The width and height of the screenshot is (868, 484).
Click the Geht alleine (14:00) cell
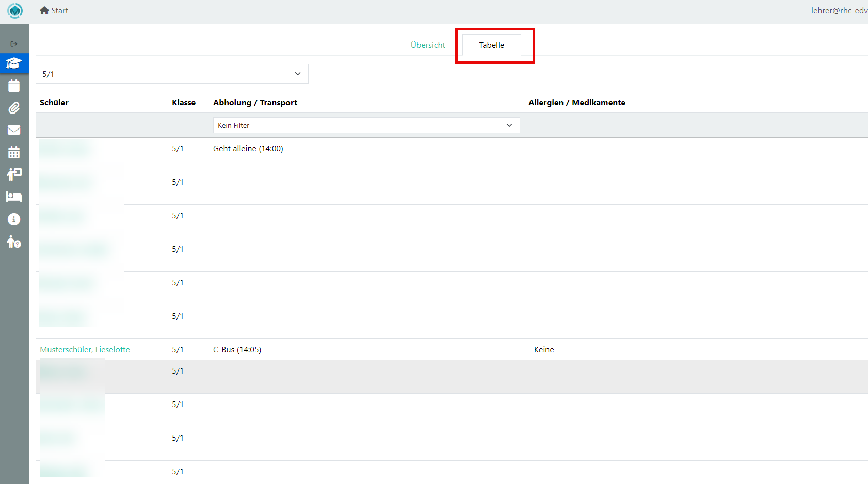248,148
